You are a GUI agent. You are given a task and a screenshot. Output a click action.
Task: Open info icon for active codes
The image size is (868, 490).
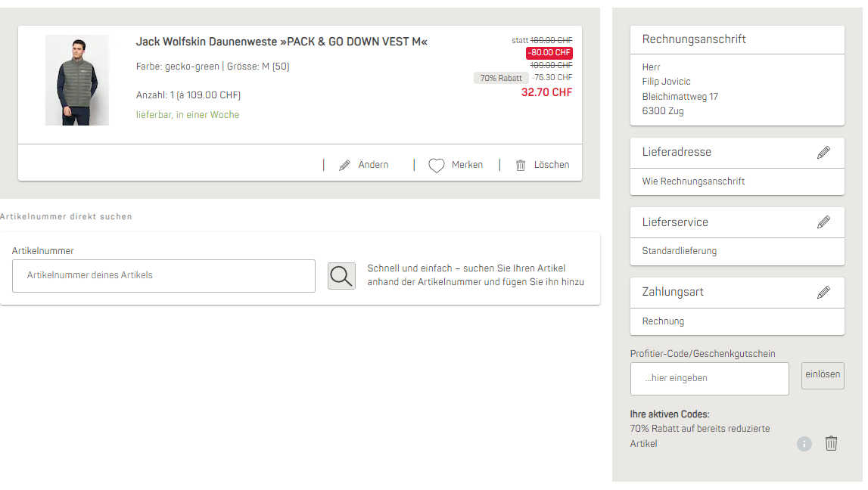804,444
